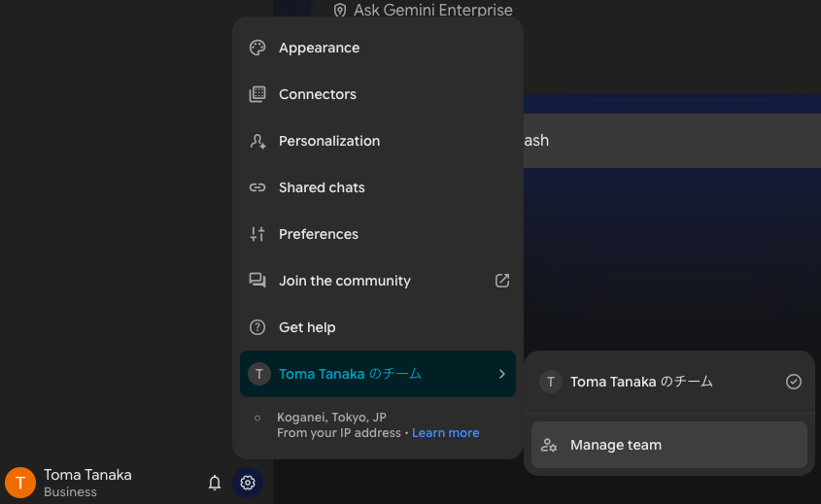Expand the Toma Tanaka のチーム submenu arrow
The height and width of the screenshot is (504, 821).
click(501, 374)
